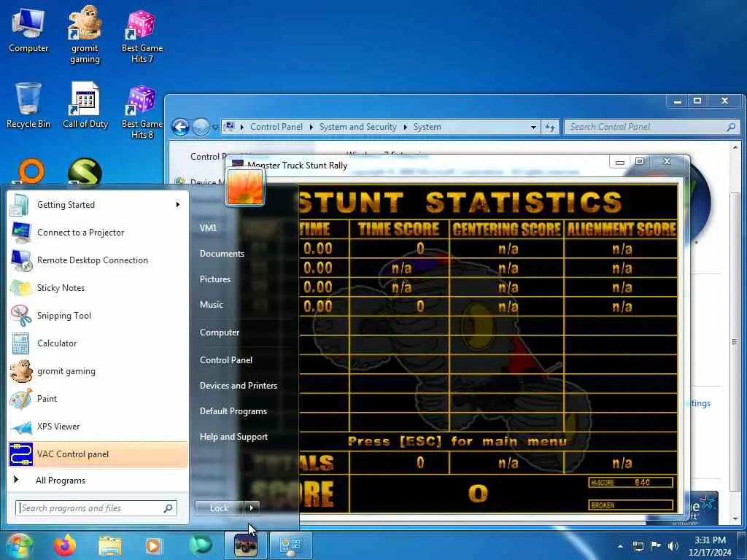Click the volume speaker tray icon

click(x=673, y=545)
